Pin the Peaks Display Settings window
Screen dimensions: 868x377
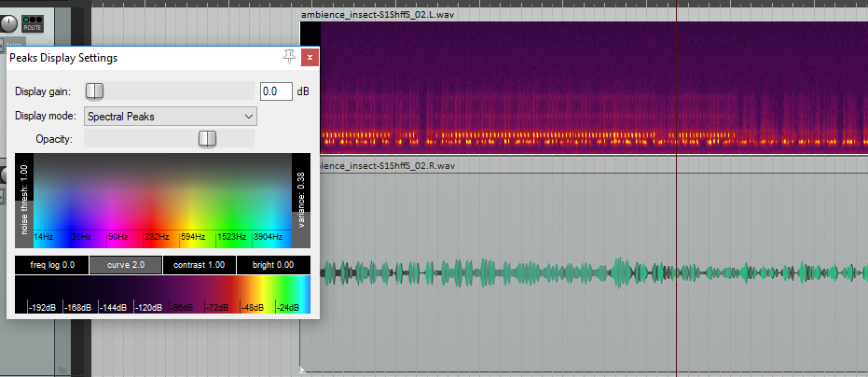point(290,58)
